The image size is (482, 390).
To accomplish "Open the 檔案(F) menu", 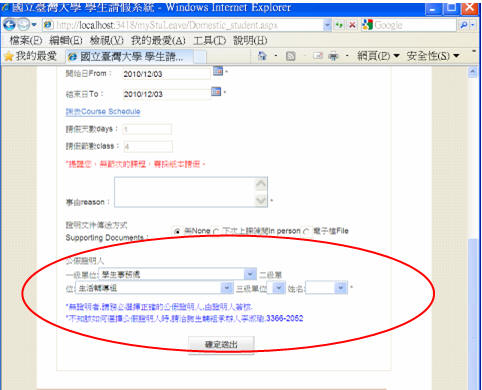I will pos(26,41).
